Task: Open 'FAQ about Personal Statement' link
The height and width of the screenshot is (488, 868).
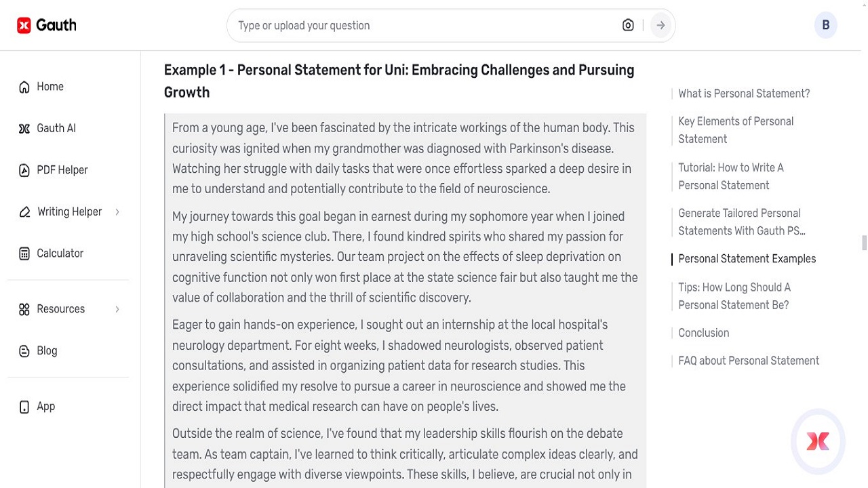Action: [749, 361]
